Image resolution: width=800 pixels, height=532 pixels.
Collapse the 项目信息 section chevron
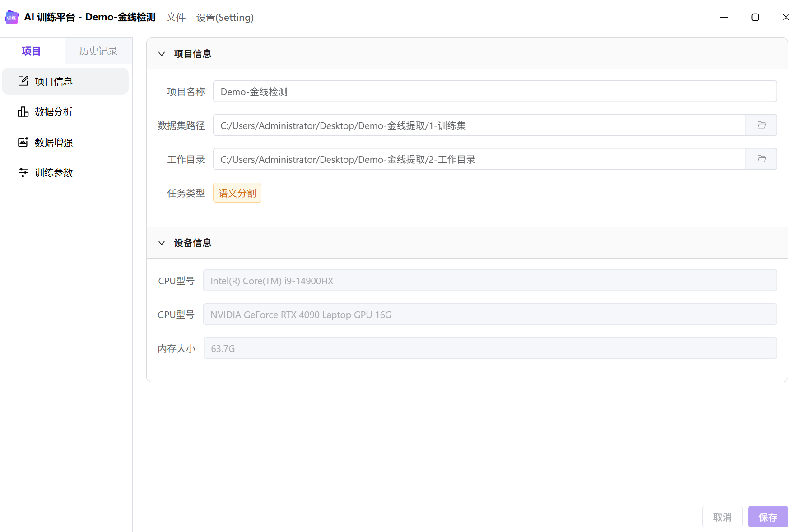tap(162, 54)
